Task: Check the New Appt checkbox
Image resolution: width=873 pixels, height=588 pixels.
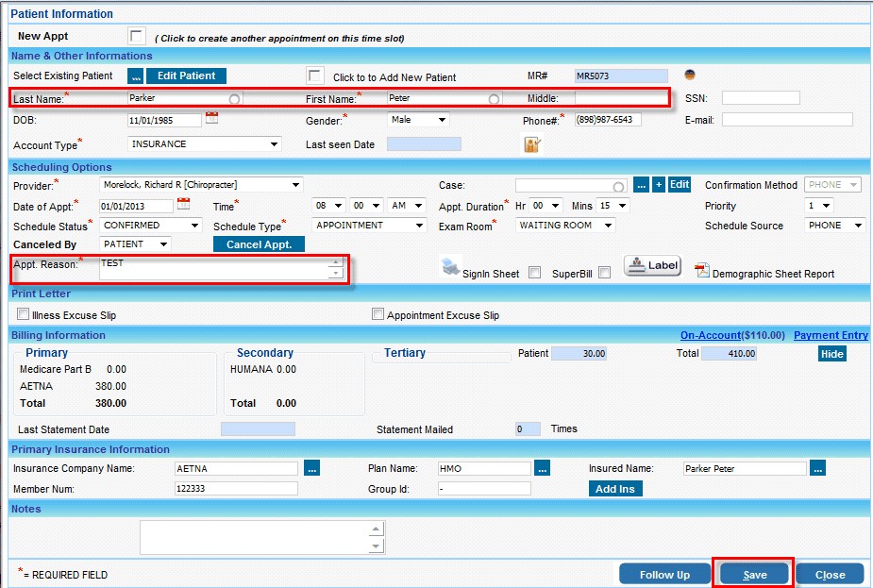Action: point(137,37)
